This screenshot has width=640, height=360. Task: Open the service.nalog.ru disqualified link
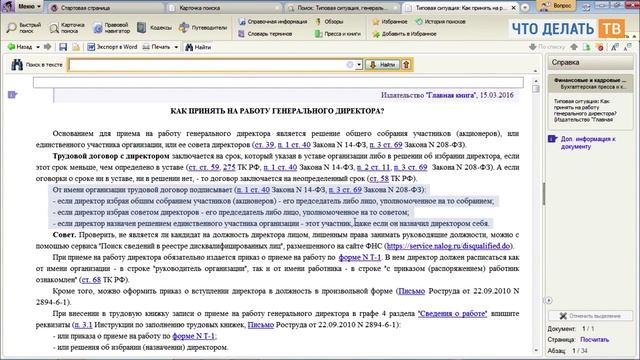(448, 246)
